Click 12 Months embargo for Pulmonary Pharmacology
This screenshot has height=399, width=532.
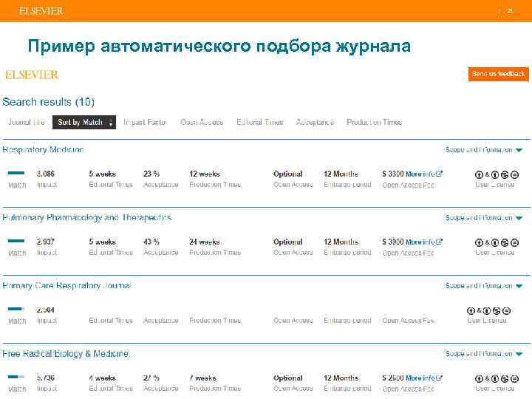click(x=341, y=242)
